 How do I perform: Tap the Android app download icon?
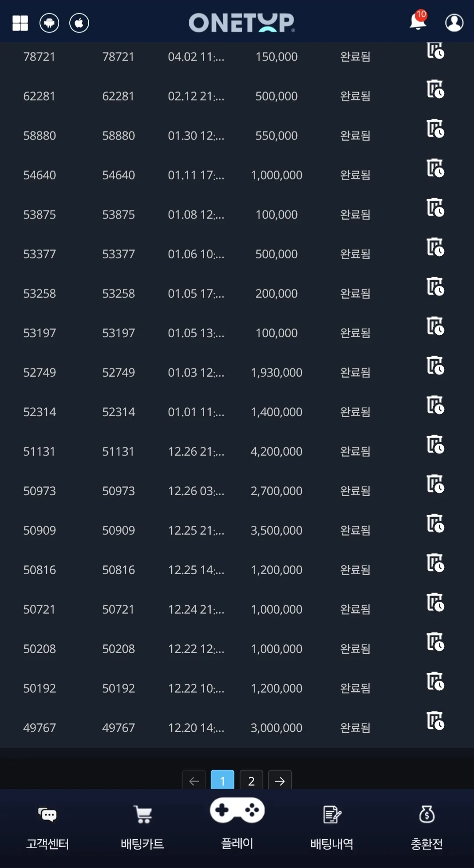pyautogui.click(x=49, y=23)
